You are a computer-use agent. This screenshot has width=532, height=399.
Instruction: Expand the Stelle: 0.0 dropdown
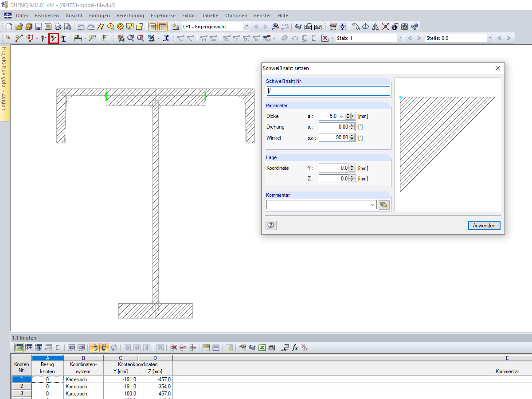(x=489, y=38)
